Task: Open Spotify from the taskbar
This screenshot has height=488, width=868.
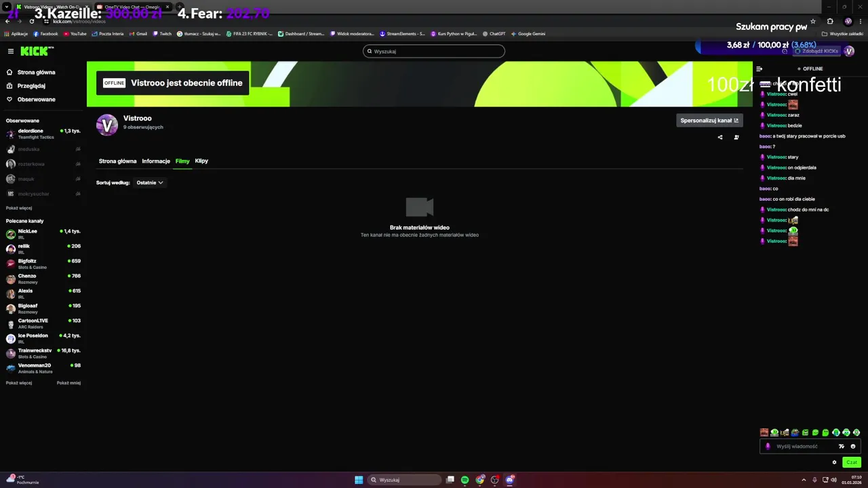Action: pos(465,480)
